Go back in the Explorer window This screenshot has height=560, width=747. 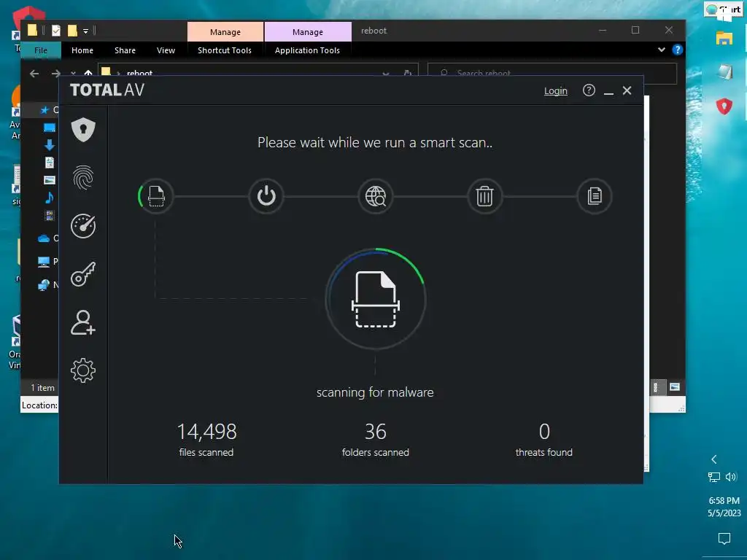pos(34,74)
